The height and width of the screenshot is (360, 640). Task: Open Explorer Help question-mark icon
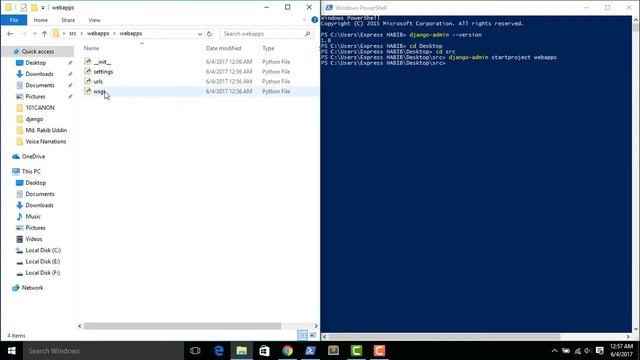click(314, 20)
